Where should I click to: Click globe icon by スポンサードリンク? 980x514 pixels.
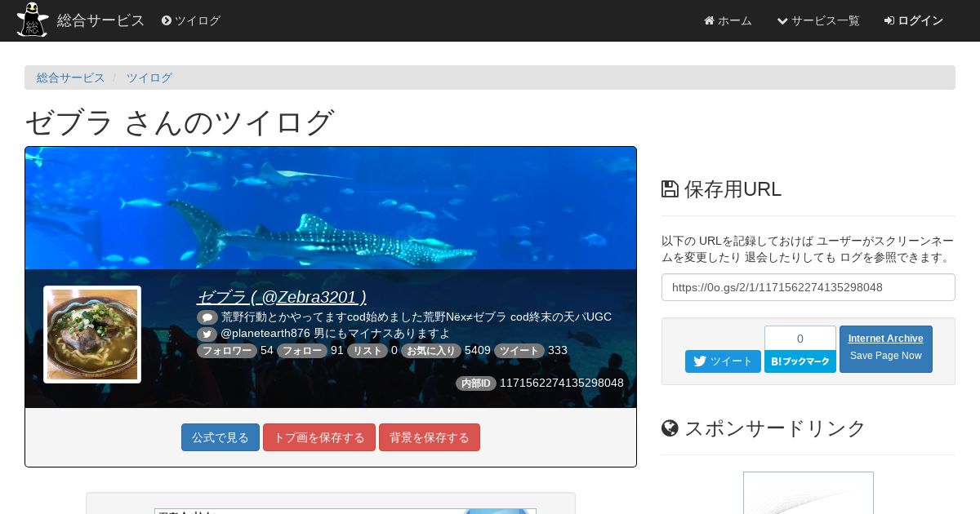click(670, 428)
